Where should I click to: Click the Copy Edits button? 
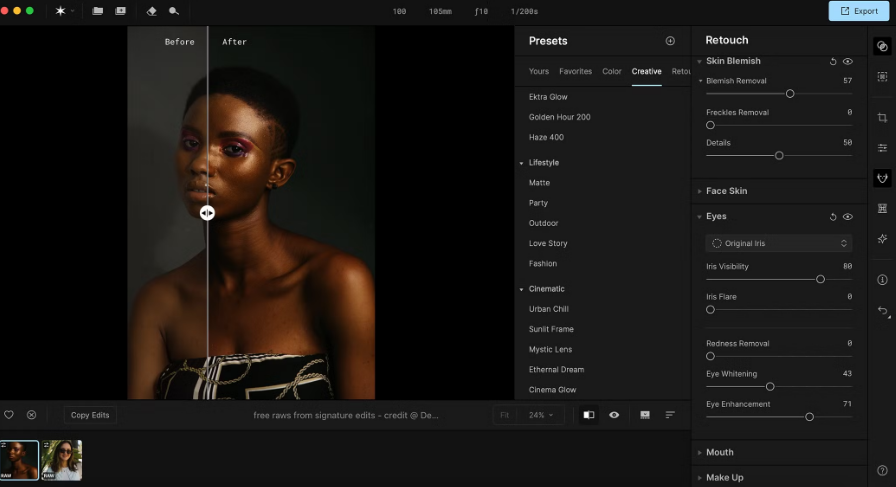(x=90, y=415)
